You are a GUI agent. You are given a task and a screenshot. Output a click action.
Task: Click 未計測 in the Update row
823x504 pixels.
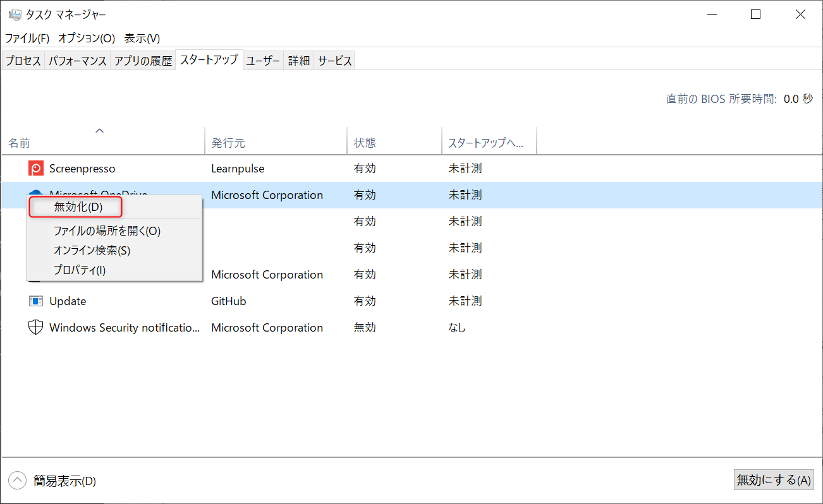[465, 301]
